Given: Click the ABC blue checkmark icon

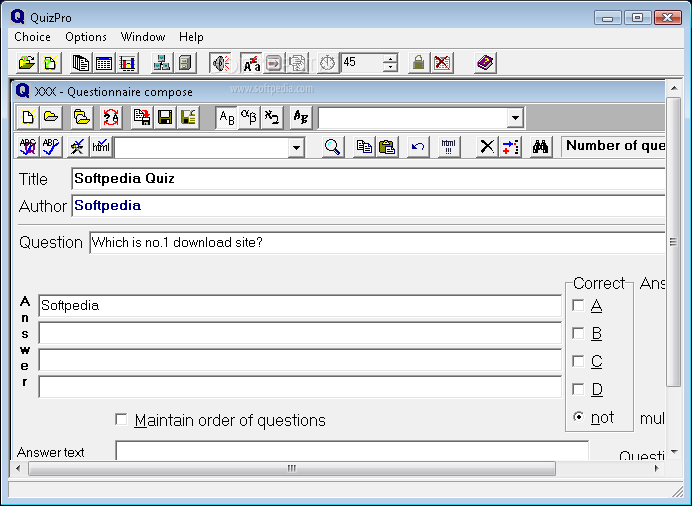Looking at the screenshot, I should 50,146.
